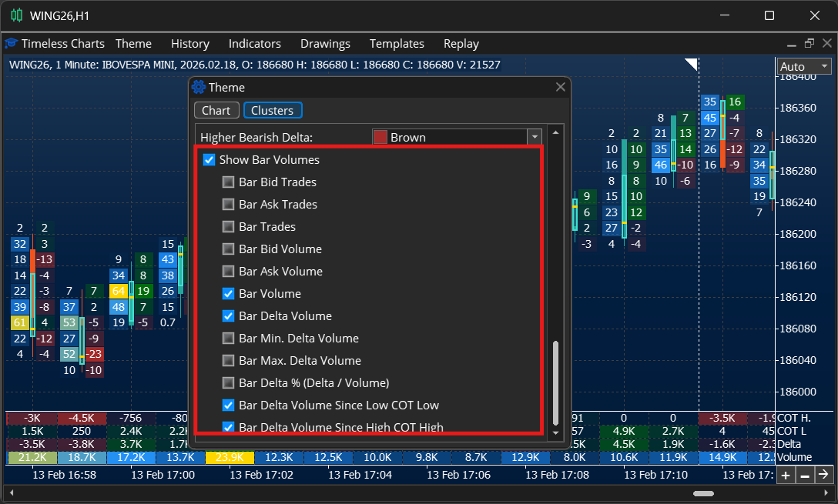This screenshot has height=504, width=838.
Task: Click the scroll-to-latest arrow button
Action: tap(824, 475)
